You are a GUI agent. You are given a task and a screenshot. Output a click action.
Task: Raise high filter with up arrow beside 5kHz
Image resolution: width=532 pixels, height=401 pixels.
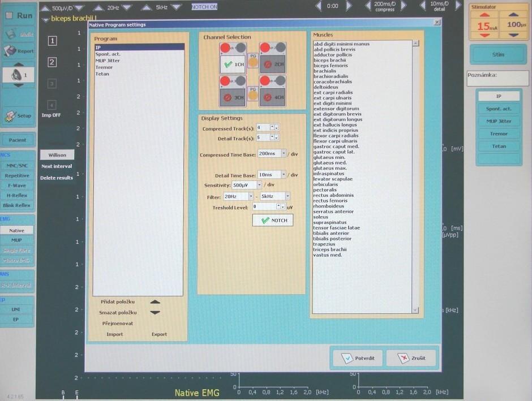click(x=146, y=7)
